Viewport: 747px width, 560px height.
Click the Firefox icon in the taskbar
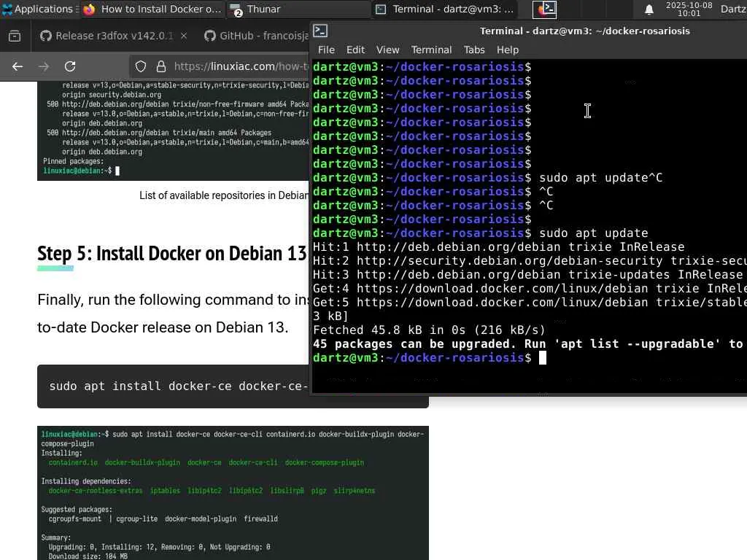point(89,9)
